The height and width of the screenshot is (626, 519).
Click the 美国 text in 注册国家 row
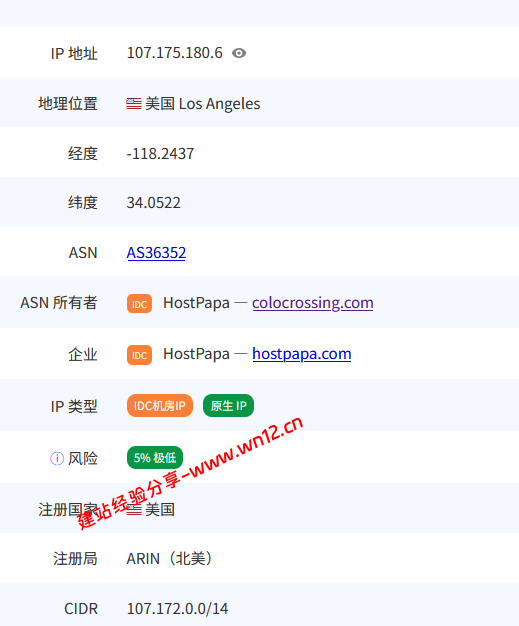click(x=160, y=510)
